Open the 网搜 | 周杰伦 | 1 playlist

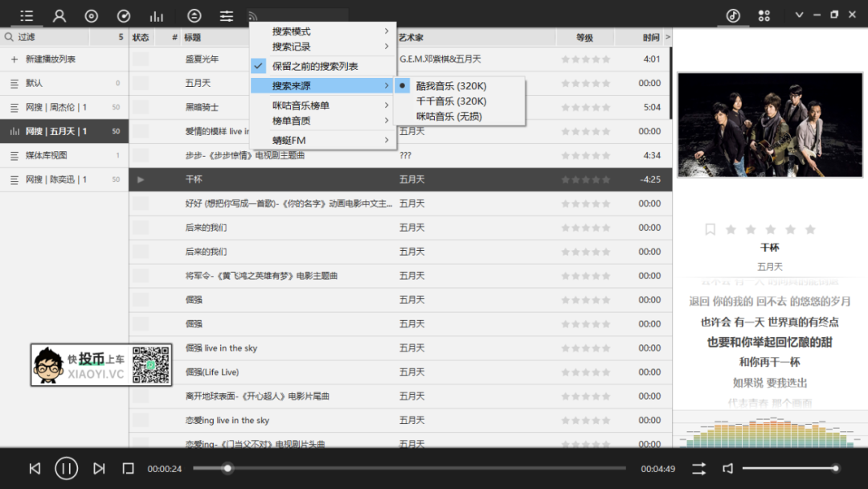click(x=64, y=108)
